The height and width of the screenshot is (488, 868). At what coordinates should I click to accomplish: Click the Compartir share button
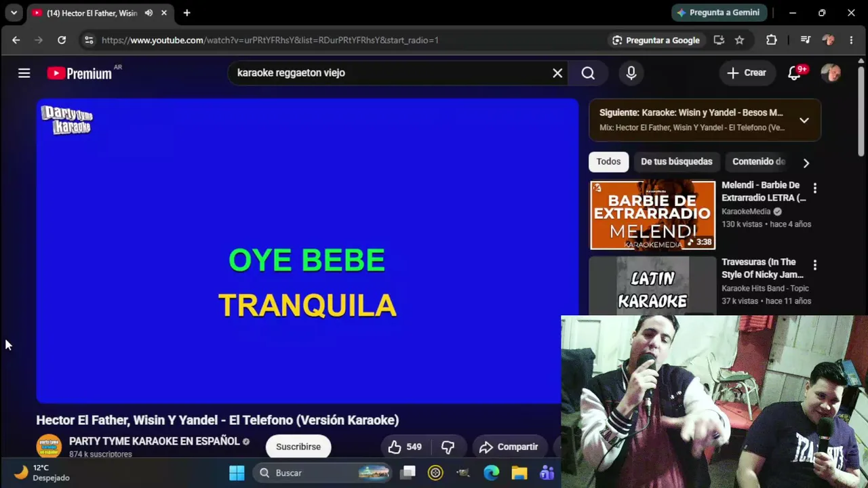(509, 447)
